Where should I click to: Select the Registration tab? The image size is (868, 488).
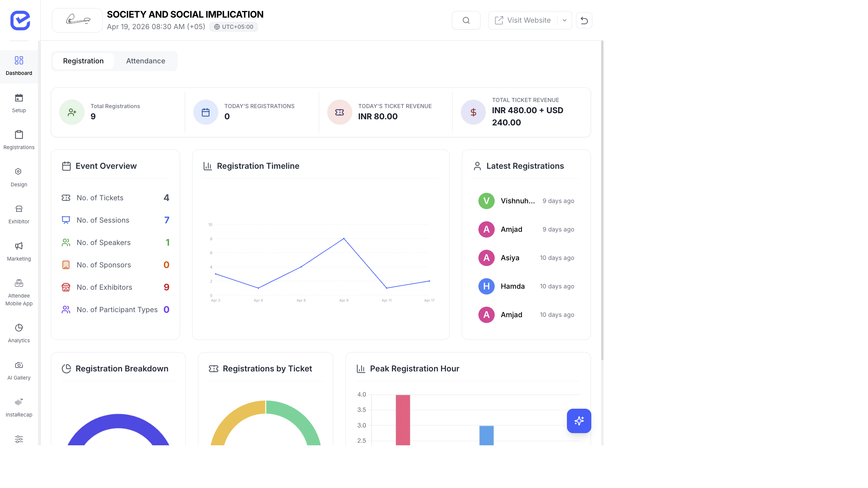[83, 61]
